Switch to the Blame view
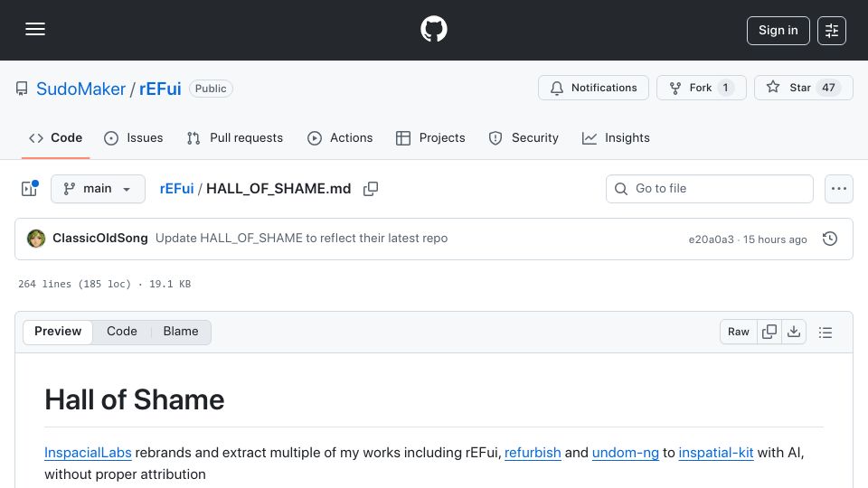 click(x=181, y=332)
